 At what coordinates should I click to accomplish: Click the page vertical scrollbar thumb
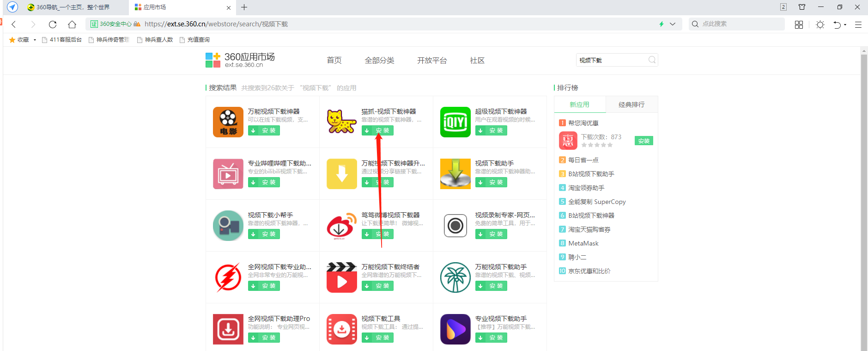(x=864, y=203)
